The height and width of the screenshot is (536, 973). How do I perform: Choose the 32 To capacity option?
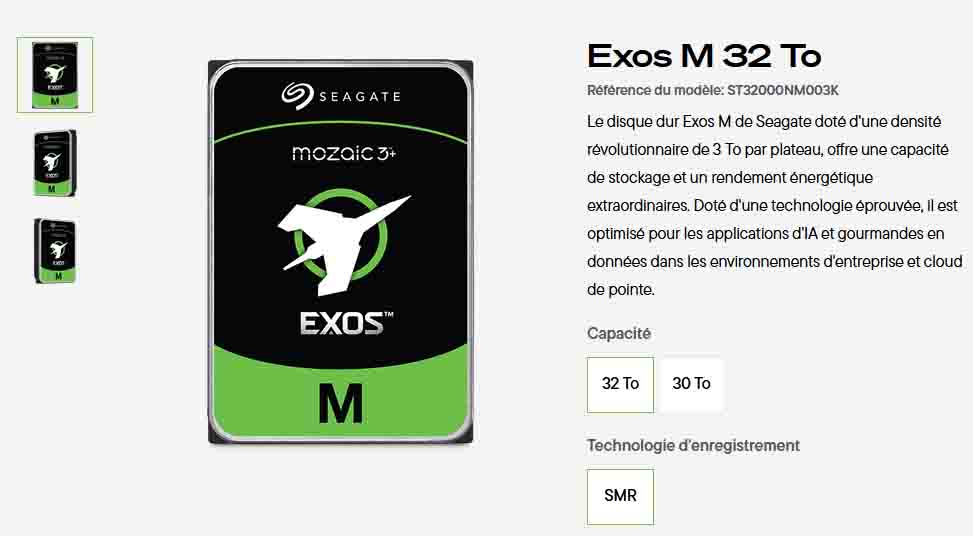pos(620,384)
